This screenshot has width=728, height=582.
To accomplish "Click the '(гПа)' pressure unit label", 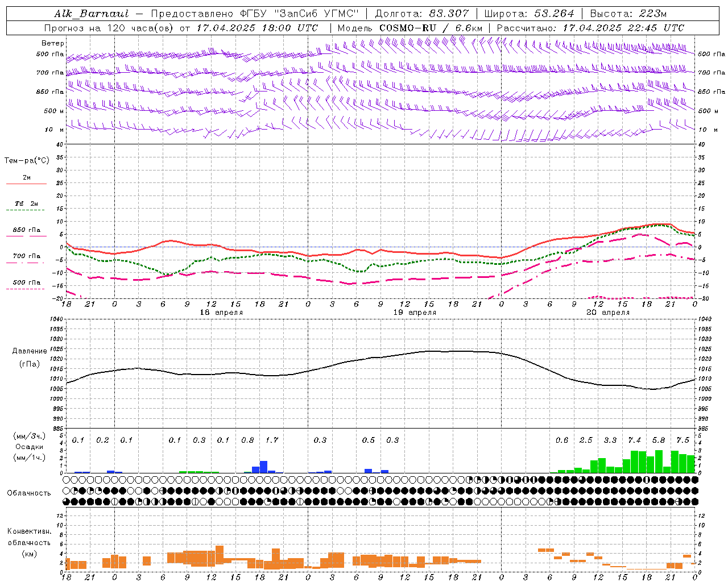I will pos(30,364).
